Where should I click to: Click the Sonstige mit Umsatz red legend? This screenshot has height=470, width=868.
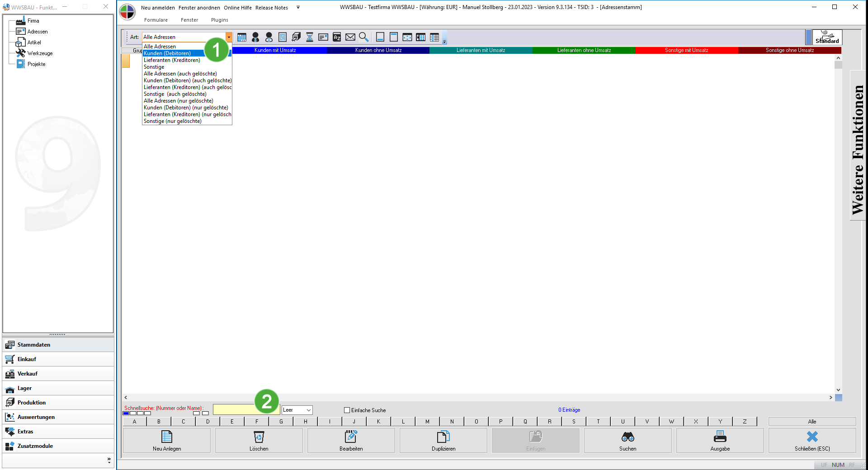pos(687,50)
